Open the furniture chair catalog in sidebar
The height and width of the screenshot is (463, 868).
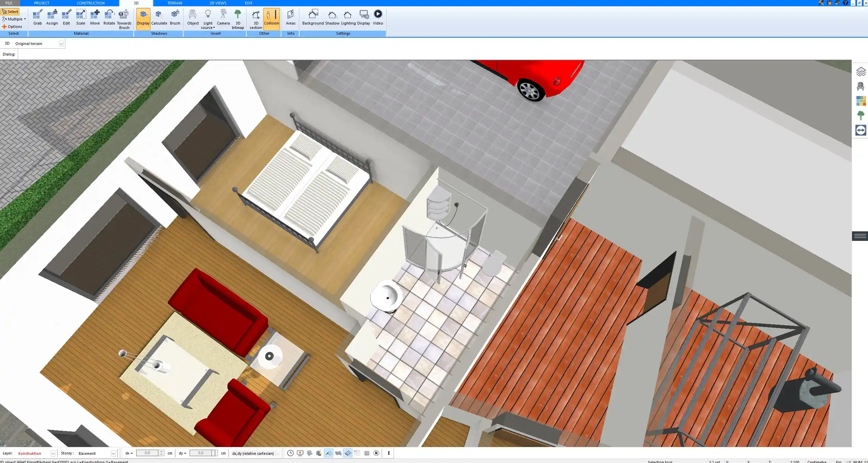tap(861, 86)
